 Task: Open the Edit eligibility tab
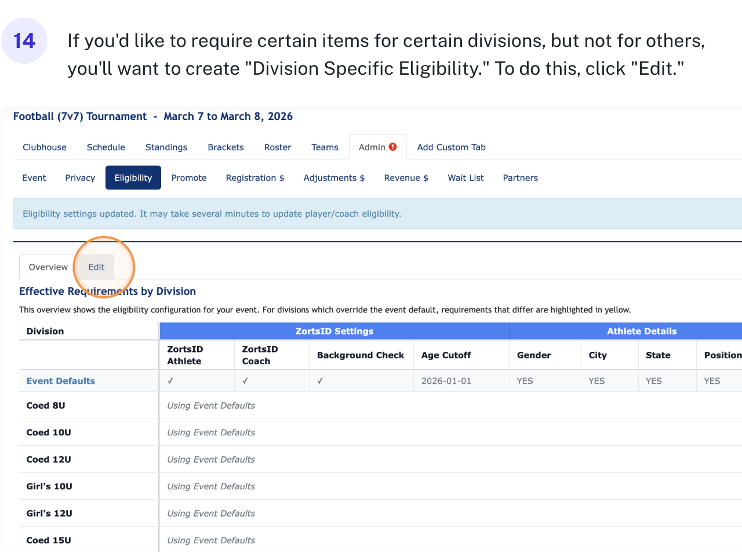[96, 267]
